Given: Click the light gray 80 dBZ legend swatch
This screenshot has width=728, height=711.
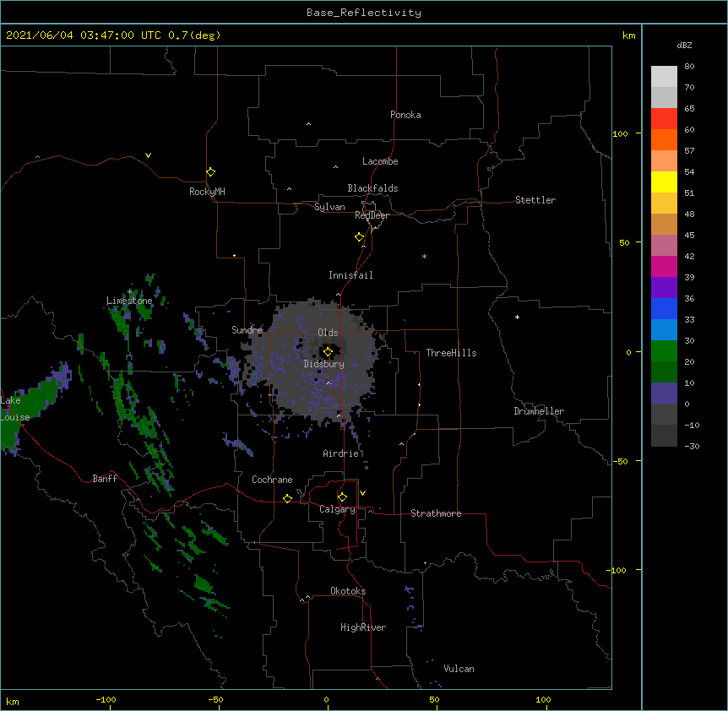Looking at the screenshot, I should 664,76.
